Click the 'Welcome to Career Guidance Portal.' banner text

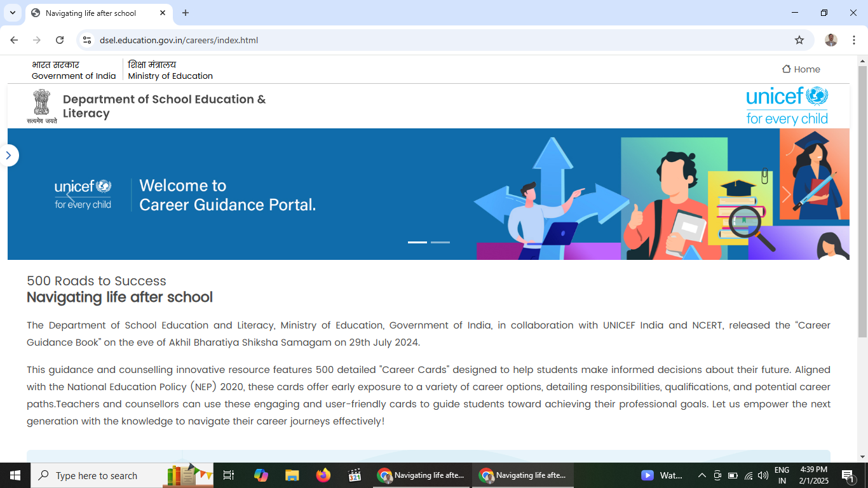227,195
